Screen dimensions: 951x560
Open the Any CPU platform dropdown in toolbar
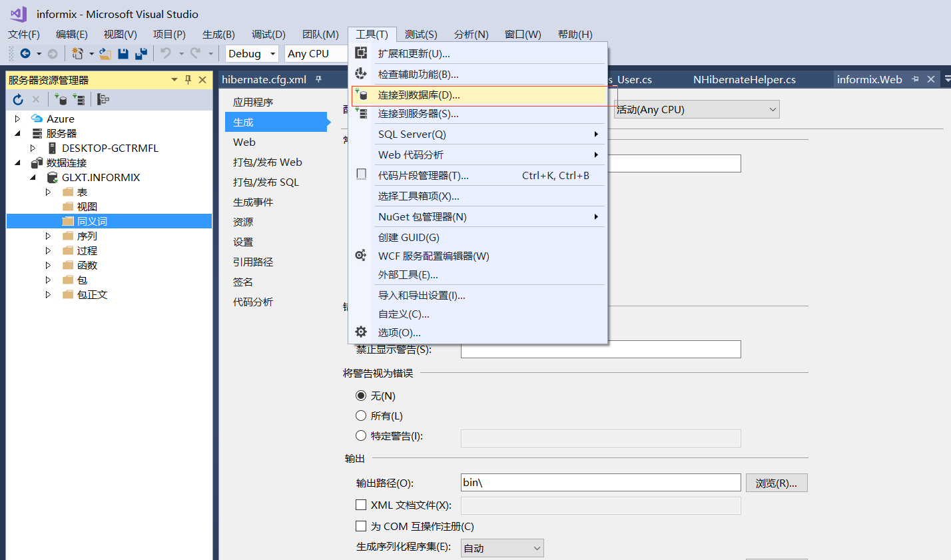[317, 54]
